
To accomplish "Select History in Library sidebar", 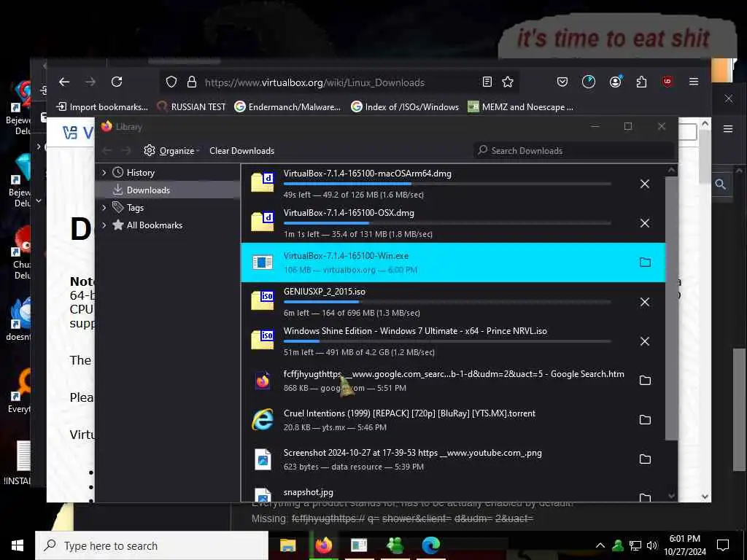I will point(168,172).
